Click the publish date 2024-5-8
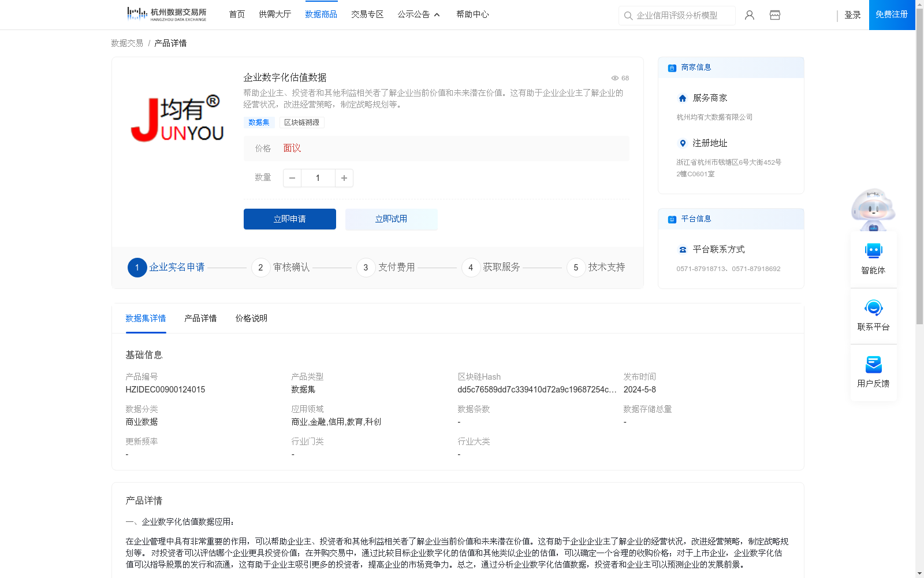The image size is (924, 578). [639, 390]
